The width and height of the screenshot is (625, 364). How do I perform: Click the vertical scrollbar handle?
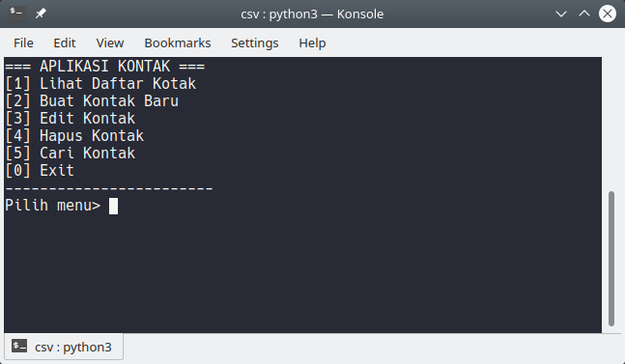coord(611,259)
